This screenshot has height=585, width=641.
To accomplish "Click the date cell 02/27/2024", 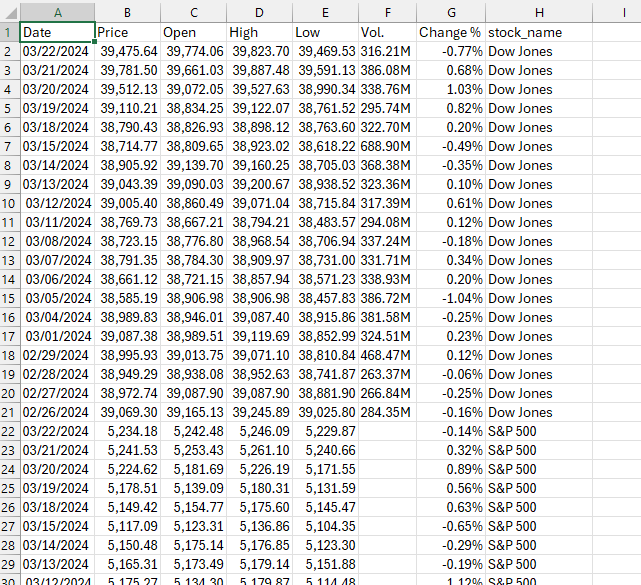I will tap(57, 394).
